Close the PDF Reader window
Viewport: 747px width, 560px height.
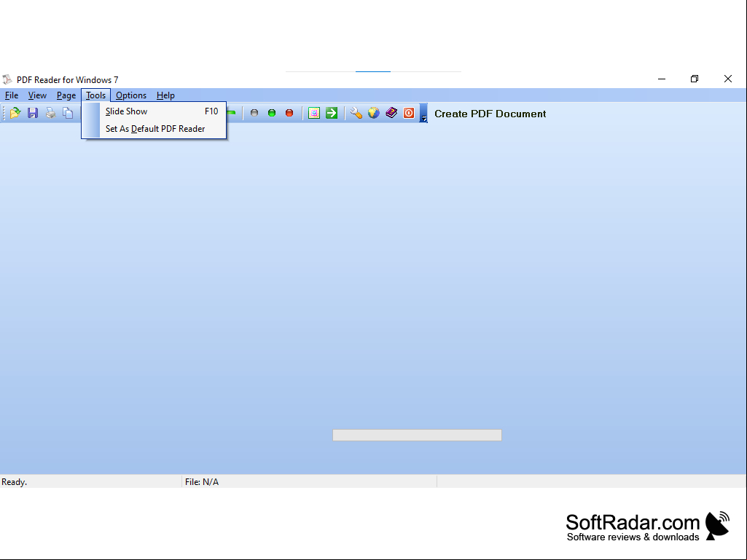pyautogui.click(x=728, y=79)
